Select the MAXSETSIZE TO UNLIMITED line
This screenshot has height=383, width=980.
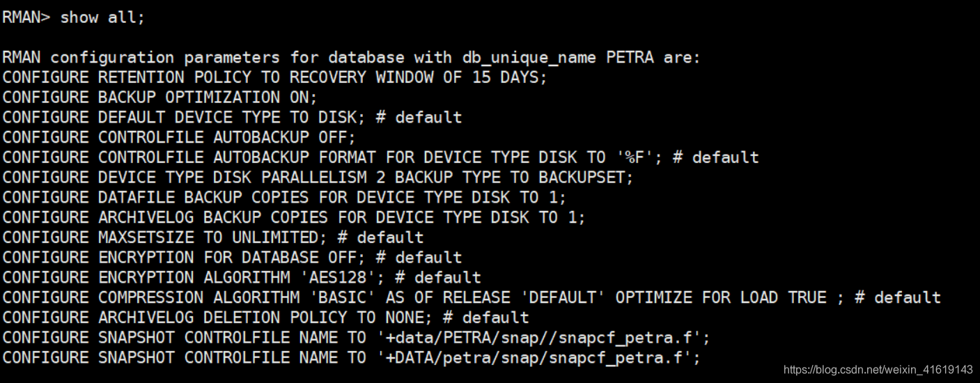[x=212, y=237]
